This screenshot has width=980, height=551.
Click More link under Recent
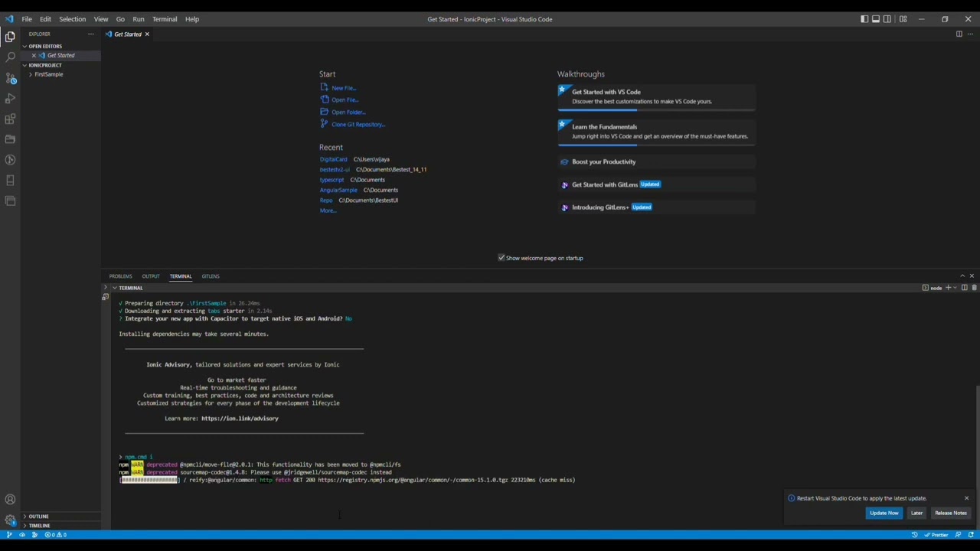coord(328,210)
